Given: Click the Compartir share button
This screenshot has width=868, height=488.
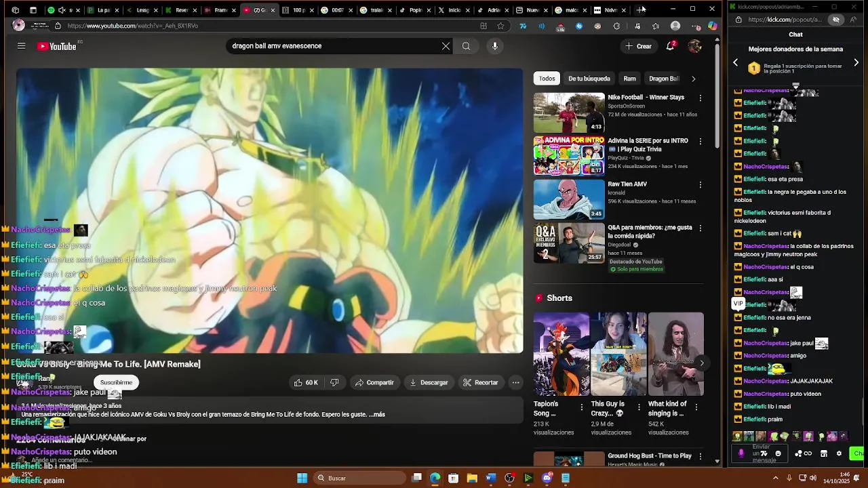Looking at the screenshot, I should 374,382.
